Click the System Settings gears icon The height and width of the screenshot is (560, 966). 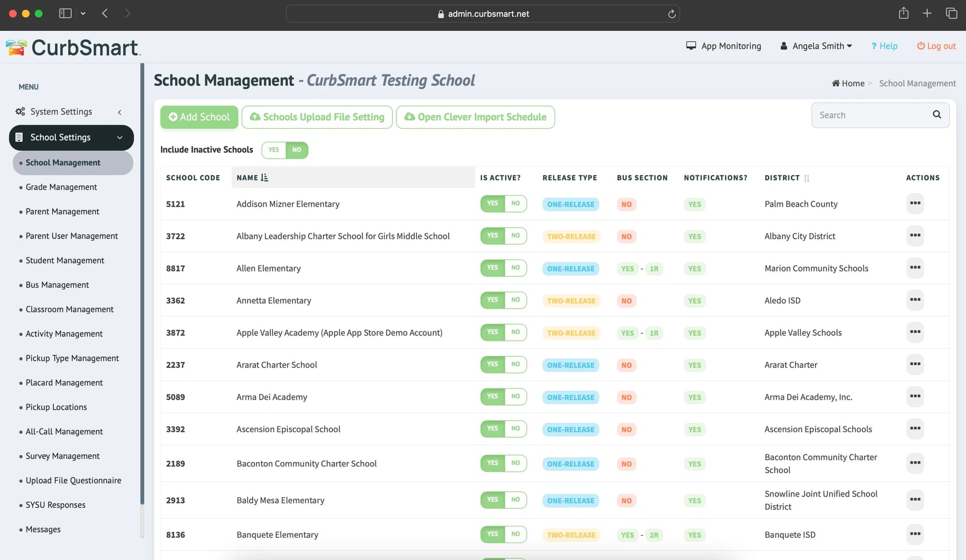click(20, 111)
